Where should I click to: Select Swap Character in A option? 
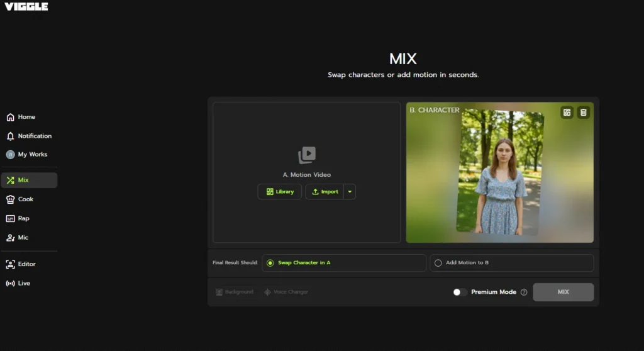tap(344, 263)
